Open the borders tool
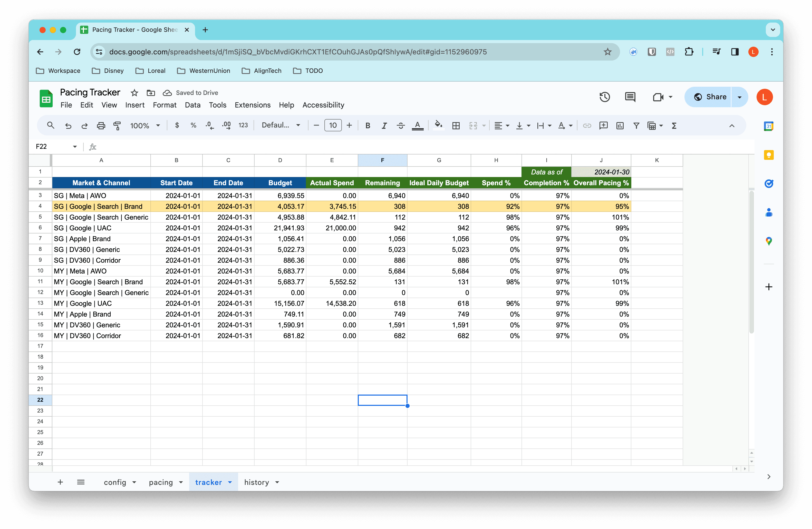812x529 pixels. 456,125
